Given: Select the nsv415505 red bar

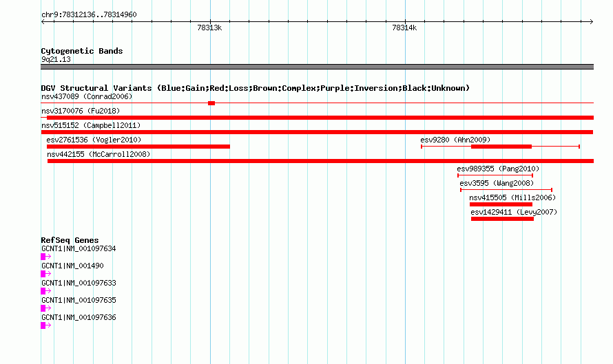Looking at the screenshot, I should [501, 204].
